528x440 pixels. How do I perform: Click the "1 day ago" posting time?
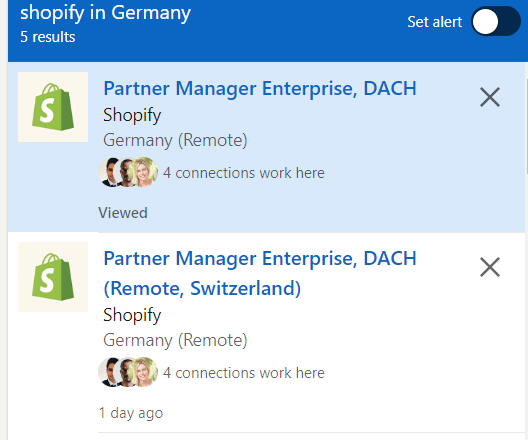pyautogui.click(x=131, y=413)
